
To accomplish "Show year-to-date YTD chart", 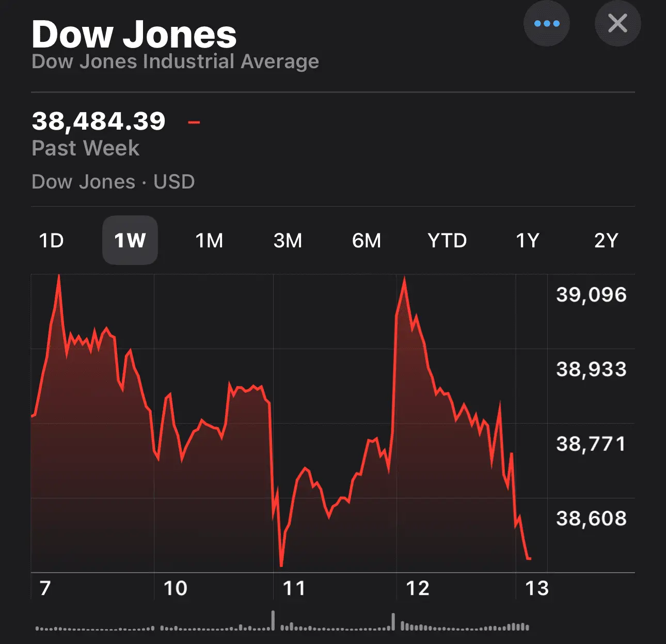I will coord(447,241).
